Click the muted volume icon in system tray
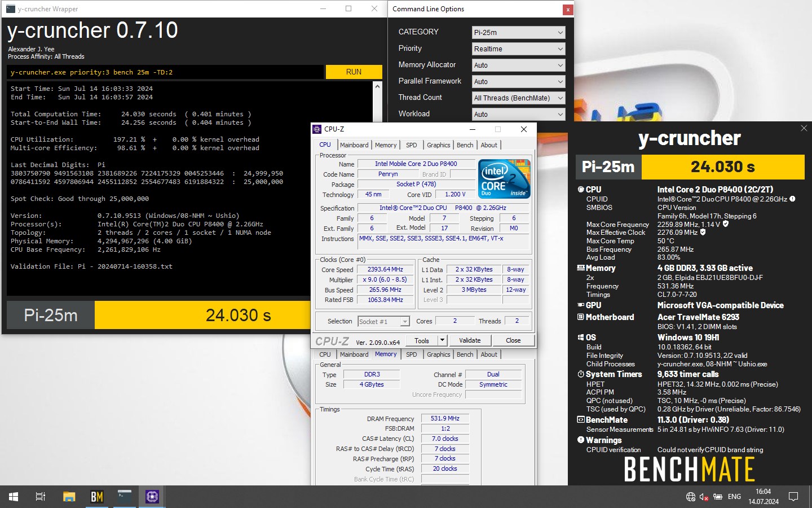 coord(704,497)
